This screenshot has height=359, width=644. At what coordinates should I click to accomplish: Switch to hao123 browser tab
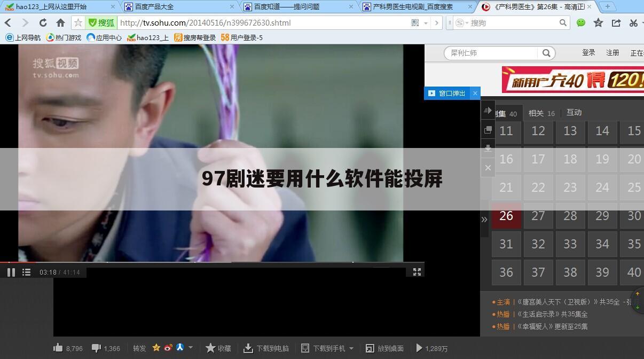pos(59,6)
